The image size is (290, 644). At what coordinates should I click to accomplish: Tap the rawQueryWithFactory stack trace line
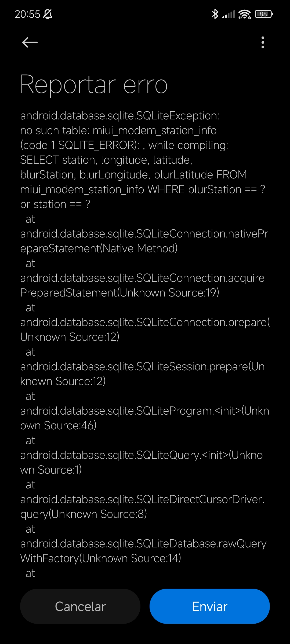[x=143, y=551]
